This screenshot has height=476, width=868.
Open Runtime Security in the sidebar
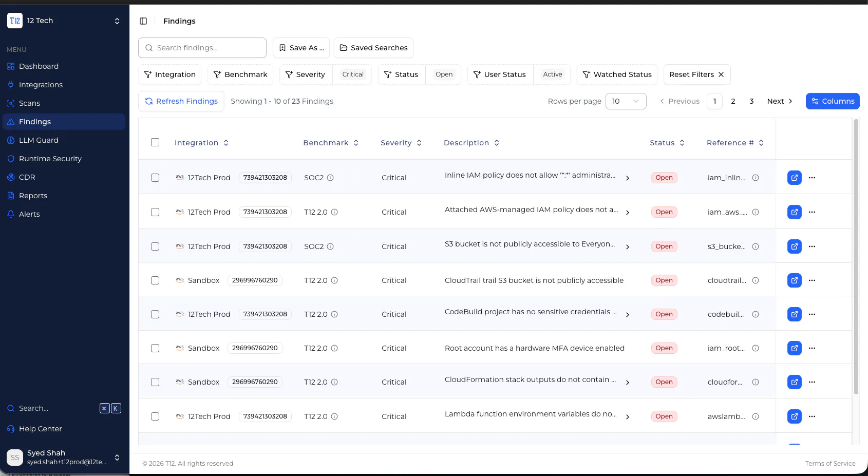coord(64,159)
